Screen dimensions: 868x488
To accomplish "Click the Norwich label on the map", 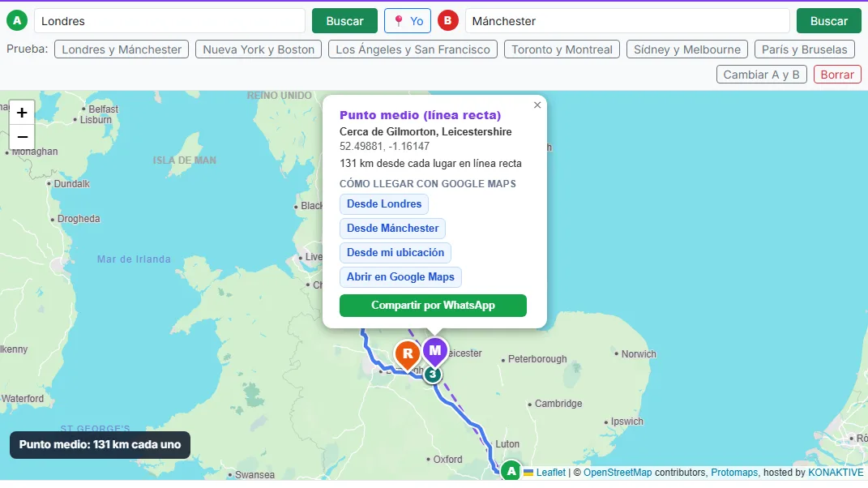I will tap(639, 354).
